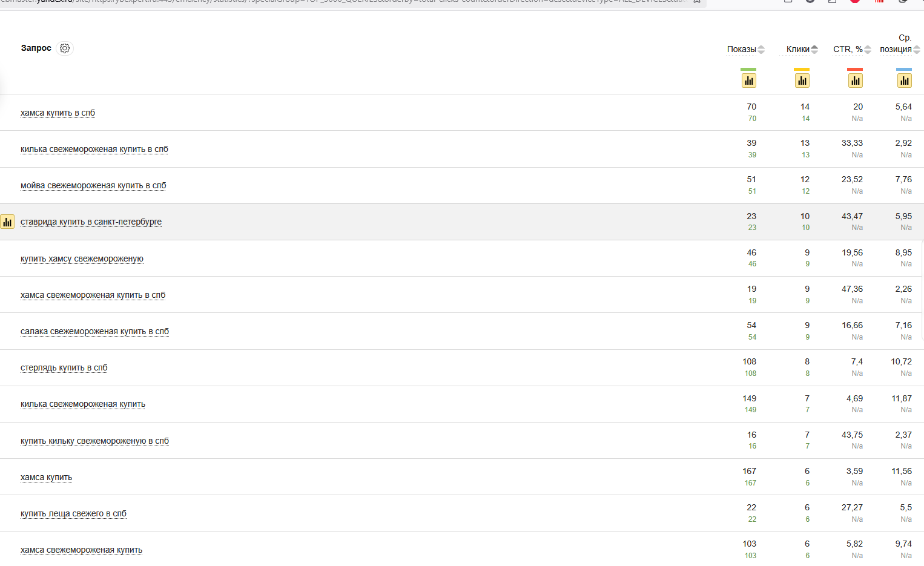
Task: Open query "салака свежемороженая купить в спб"
Action: coord(94,332)
